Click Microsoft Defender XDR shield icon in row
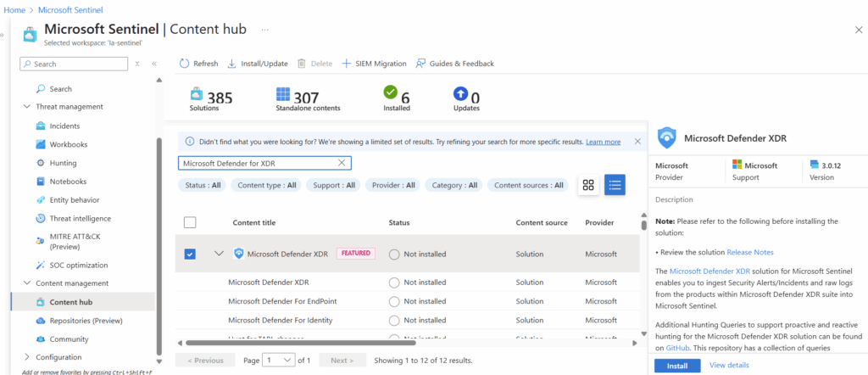 coord(238,254)
